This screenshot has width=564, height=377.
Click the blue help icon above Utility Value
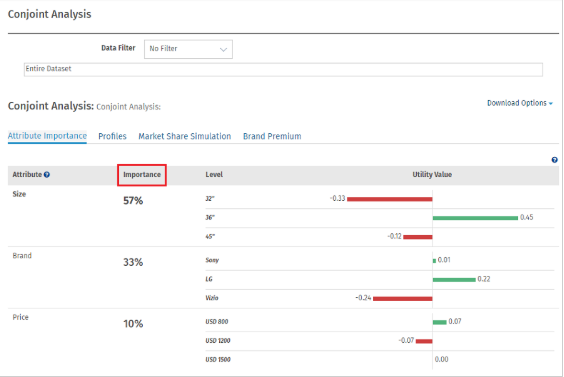(x=554, y=160)
